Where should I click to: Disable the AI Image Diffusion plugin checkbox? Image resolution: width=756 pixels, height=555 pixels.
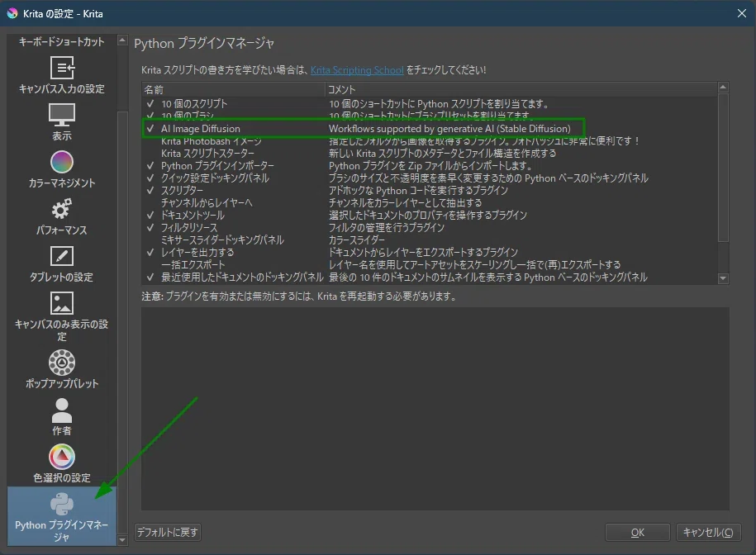click(x=150, y=129)
